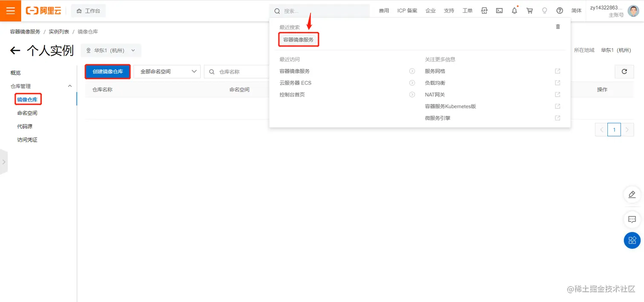
Task: Select 代码源 in the sidebar
Action: click(25, 126)
